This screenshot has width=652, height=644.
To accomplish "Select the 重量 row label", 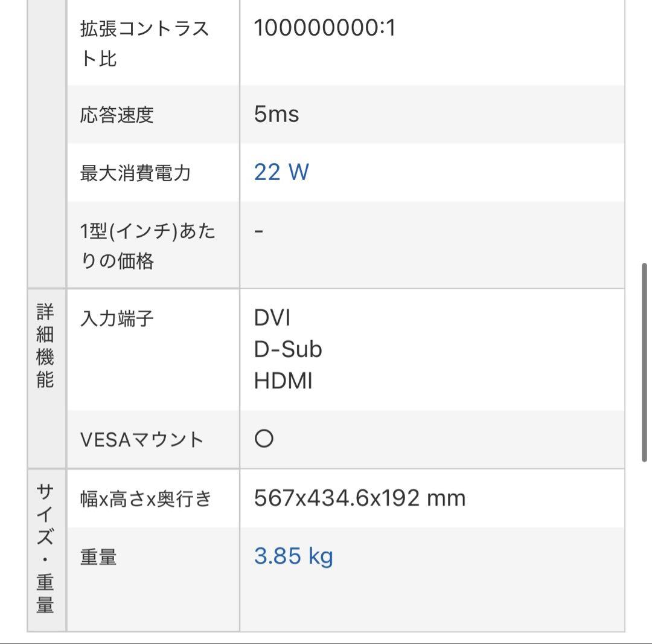I will click(98, 557).
